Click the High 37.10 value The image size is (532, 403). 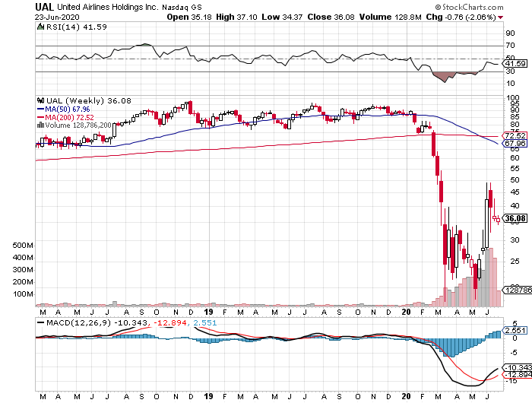pos(236,17)
